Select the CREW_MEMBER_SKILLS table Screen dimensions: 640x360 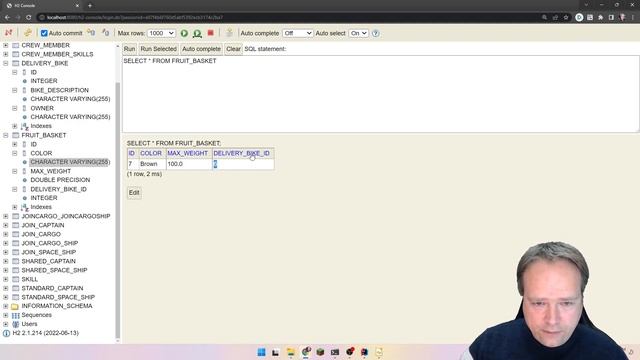(57, 54)
